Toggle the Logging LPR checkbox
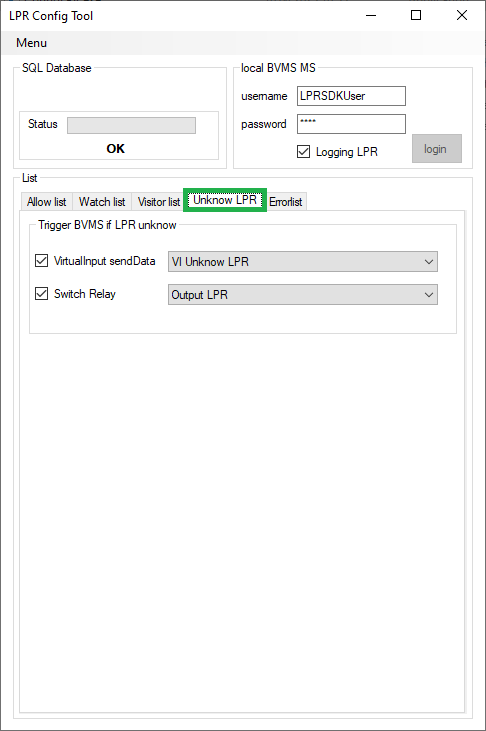The width and height of the screenshot is (486, 731). point(304,152)
